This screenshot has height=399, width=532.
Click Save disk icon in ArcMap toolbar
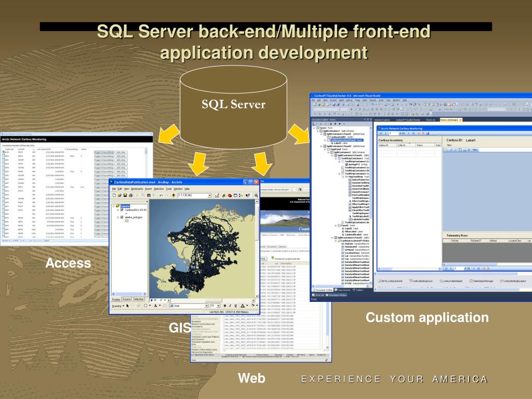(x=125, y=195)
